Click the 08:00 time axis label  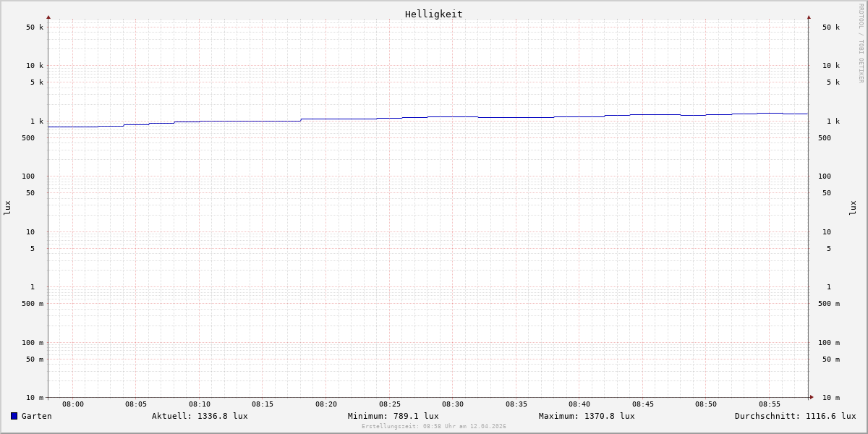pyautogui.click(x=73, y=404)
